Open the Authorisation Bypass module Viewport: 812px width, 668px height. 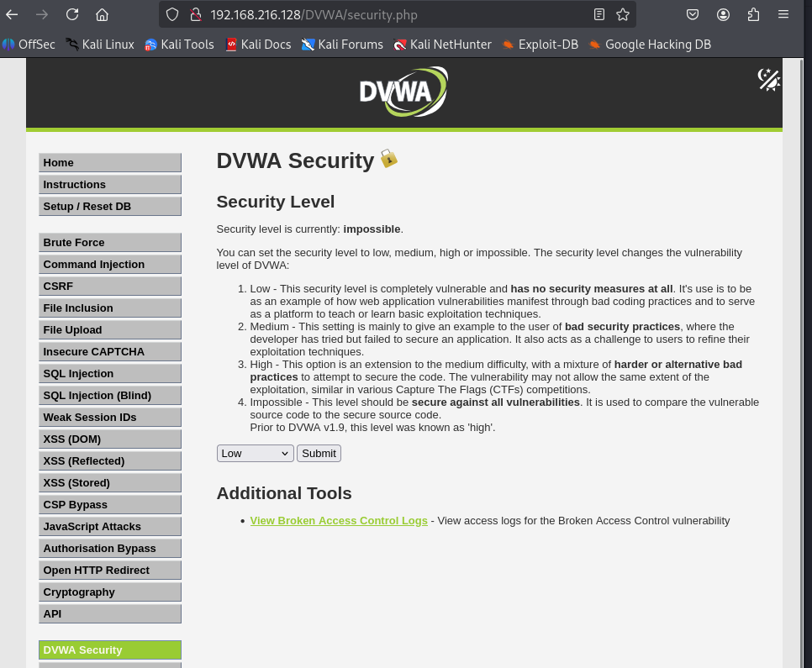(110, 549)
